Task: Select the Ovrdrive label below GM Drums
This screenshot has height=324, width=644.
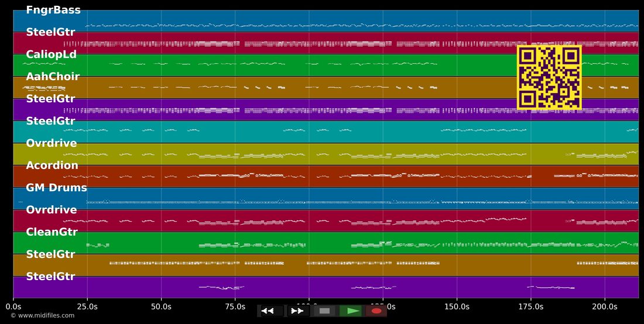Action: coord(52,209)
